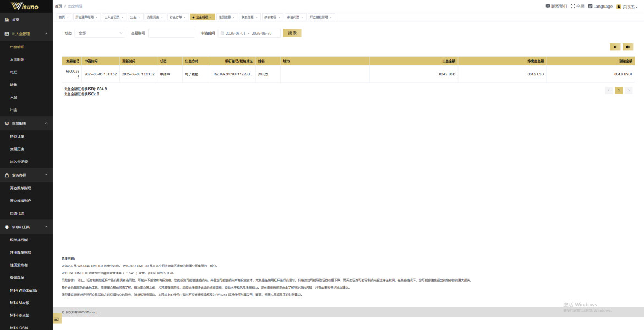Image resolution: width=644 pixels, height=330 pixels.
Task: Close the 首页 tab
Action: (68, 17)
